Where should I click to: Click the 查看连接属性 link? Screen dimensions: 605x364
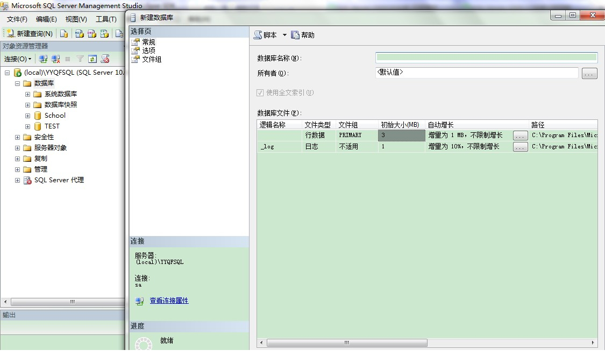pyautogui.click(x=169, y=301)
